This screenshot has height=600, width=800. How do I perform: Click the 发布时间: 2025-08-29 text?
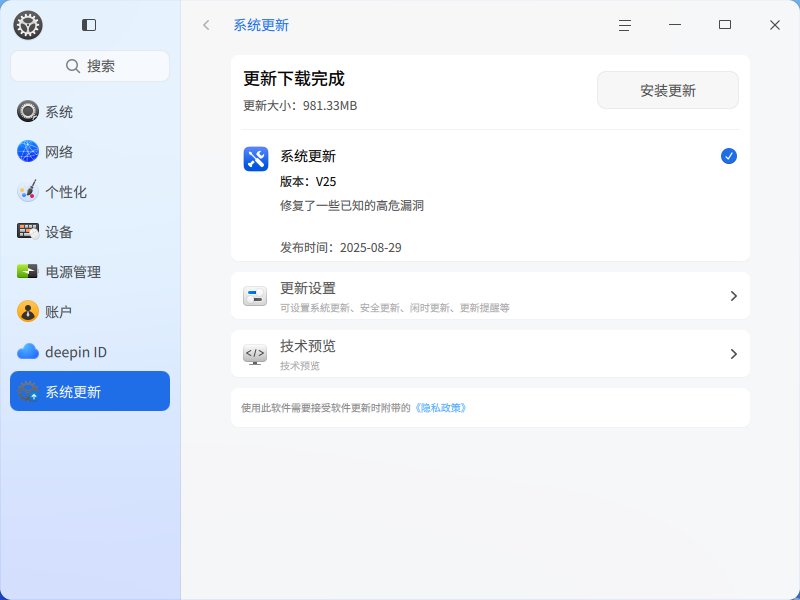click(x=341, y=247)
